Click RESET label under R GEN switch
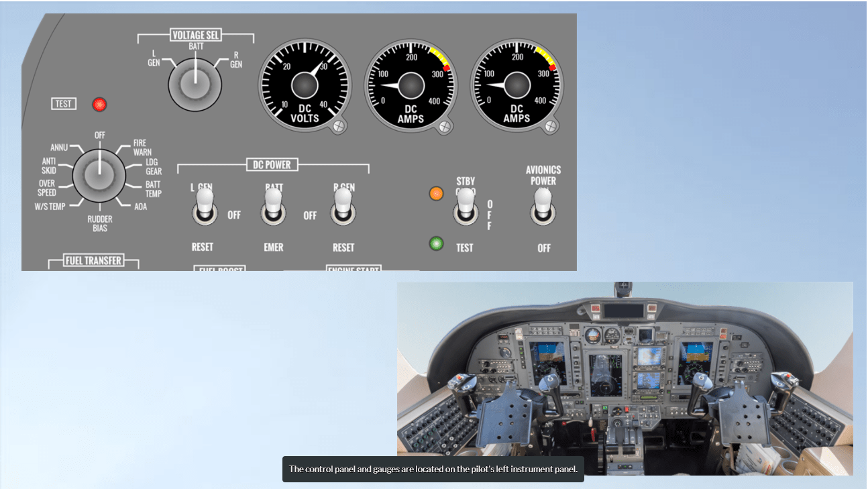 click(x=343, y=248)
